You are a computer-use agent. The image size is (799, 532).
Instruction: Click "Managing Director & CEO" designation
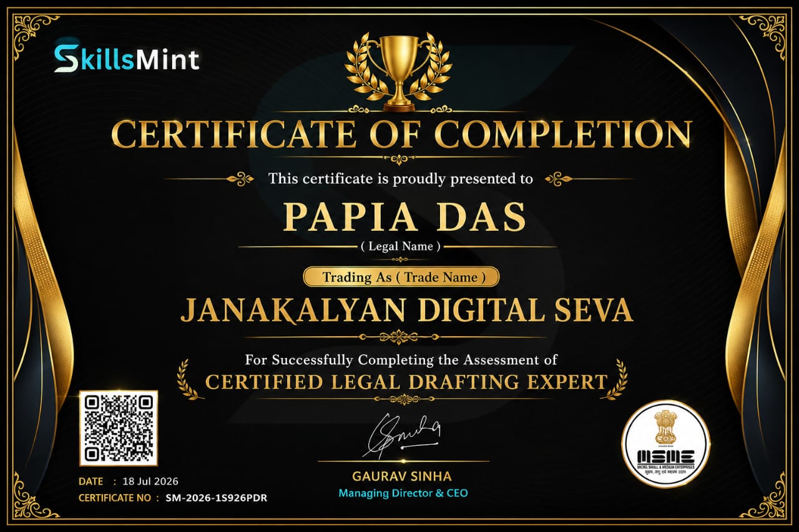coord(403,493)
